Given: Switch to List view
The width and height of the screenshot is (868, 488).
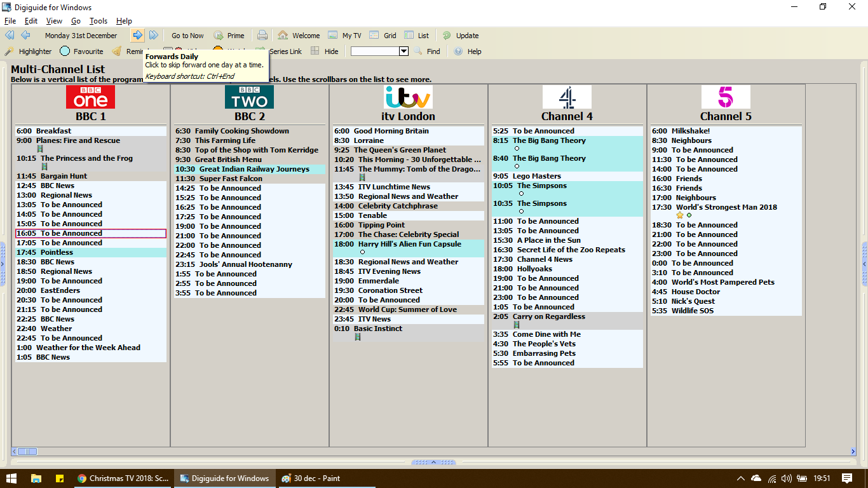Looking at the screenshot, I should coord(416,36).
